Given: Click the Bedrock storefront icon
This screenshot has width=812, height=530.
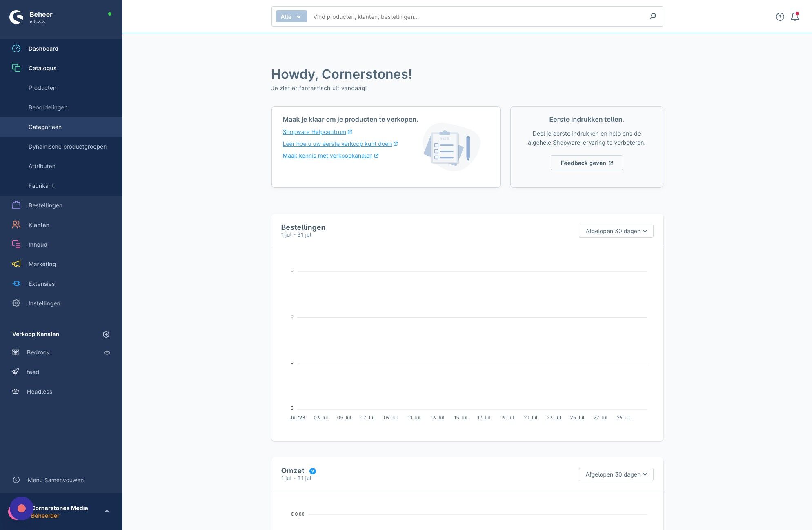Looking at the screenshot, I should [16, 352].
